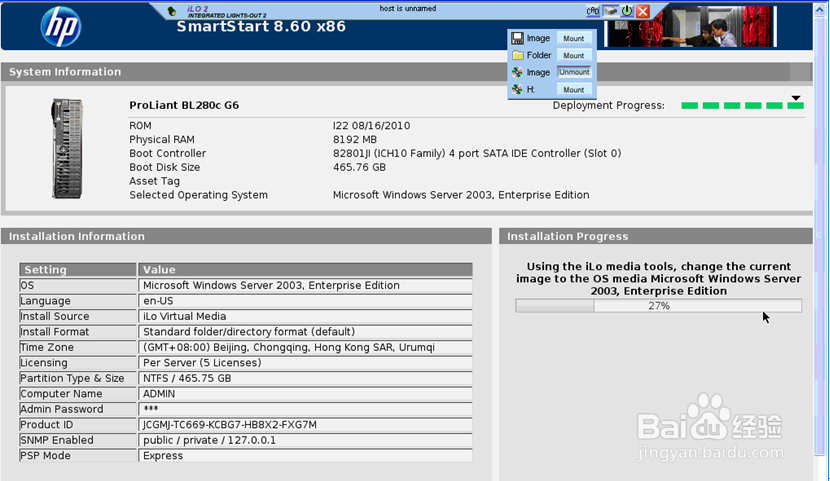Screen dimensions: 830x481
Task: Click the green power button icon
Action: point(627,11)
